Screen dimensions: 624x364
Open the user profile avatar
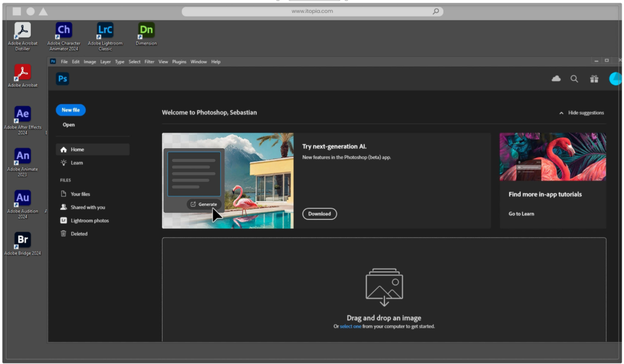(x=615, y=79)
